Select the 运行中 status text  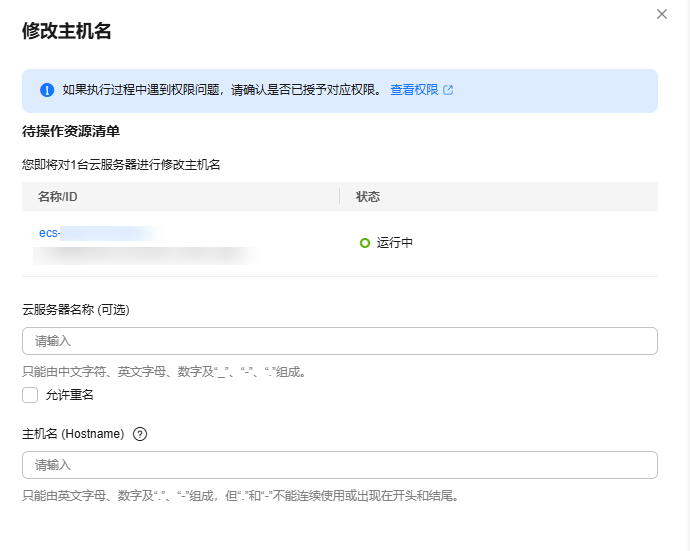pos(395,243)
